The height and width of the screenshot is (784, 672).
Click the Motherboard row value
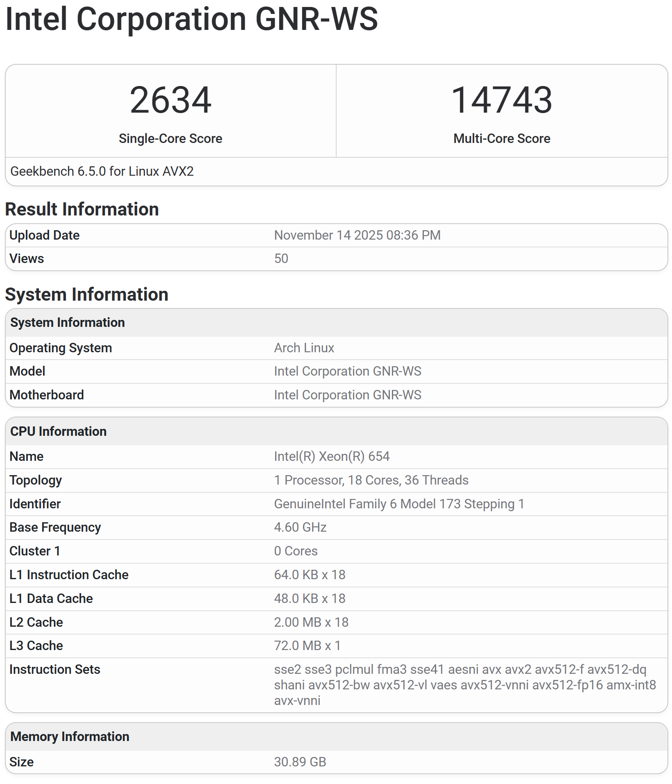coord(347,395)
